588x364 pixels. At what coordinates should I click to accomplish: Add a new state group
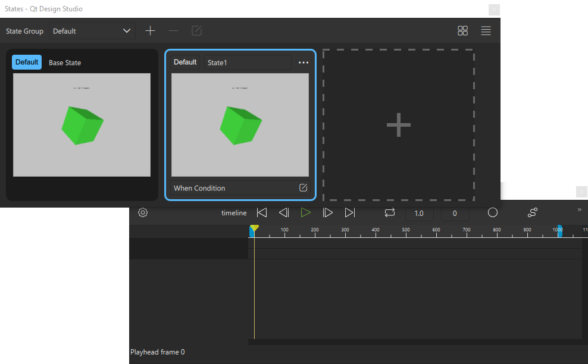151,31
